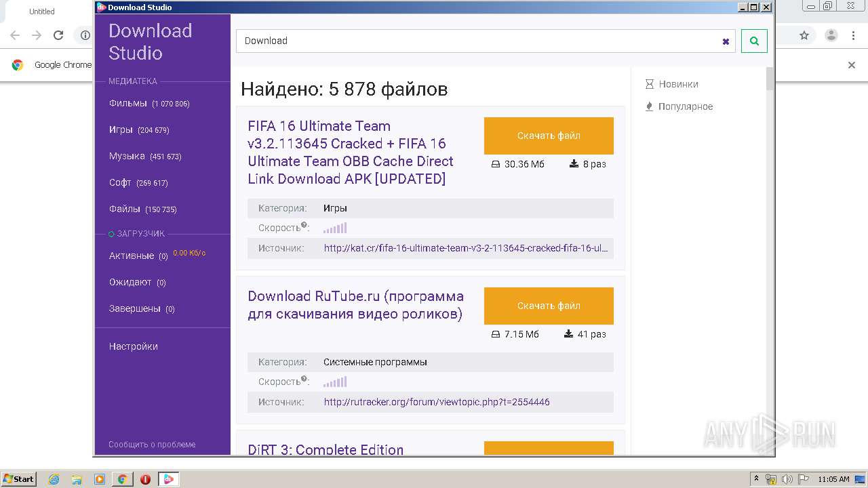Image resolution: width=868 pixels, height=488 pixels.
Task: Show Ожидают downloads list
Action: coord(138,282)
